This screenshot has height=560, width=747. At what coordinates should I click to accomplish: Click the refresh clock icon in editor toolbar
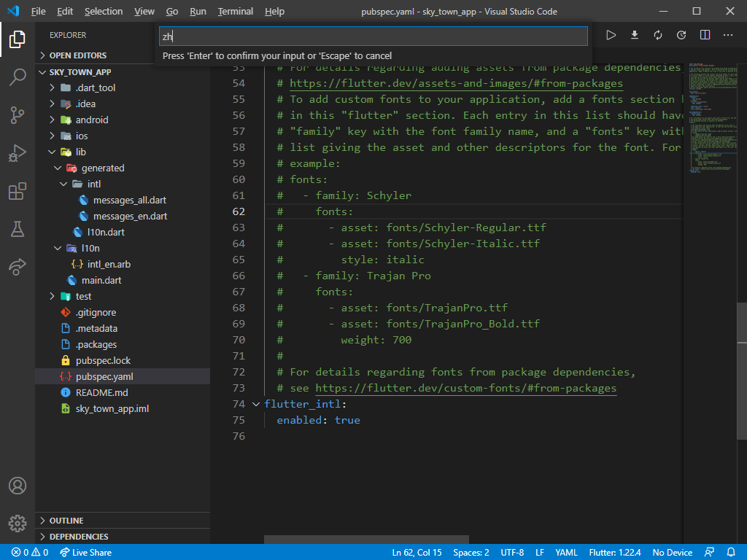[681, 35]
